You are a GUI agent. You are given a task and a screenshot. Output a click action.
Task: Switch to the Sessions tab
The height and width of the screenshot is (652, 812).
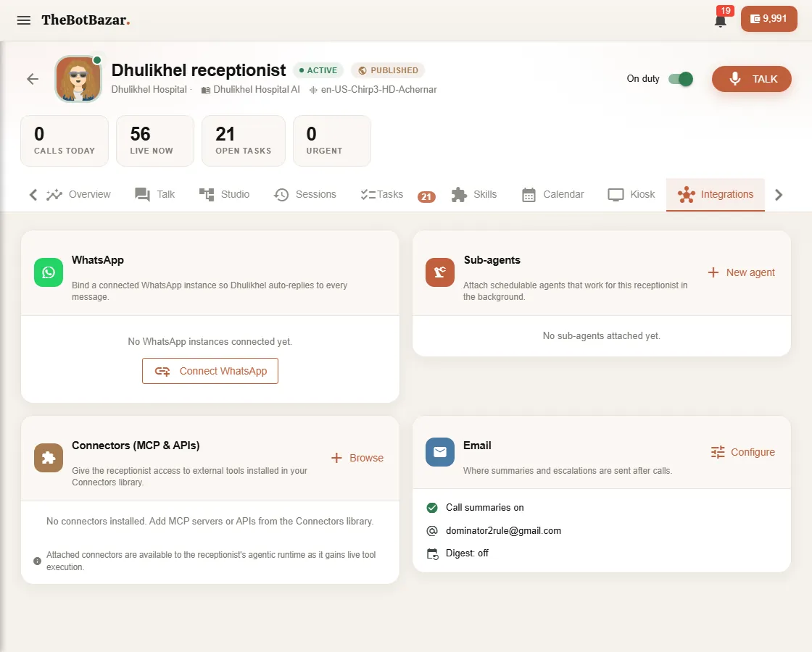click(305, 195)
